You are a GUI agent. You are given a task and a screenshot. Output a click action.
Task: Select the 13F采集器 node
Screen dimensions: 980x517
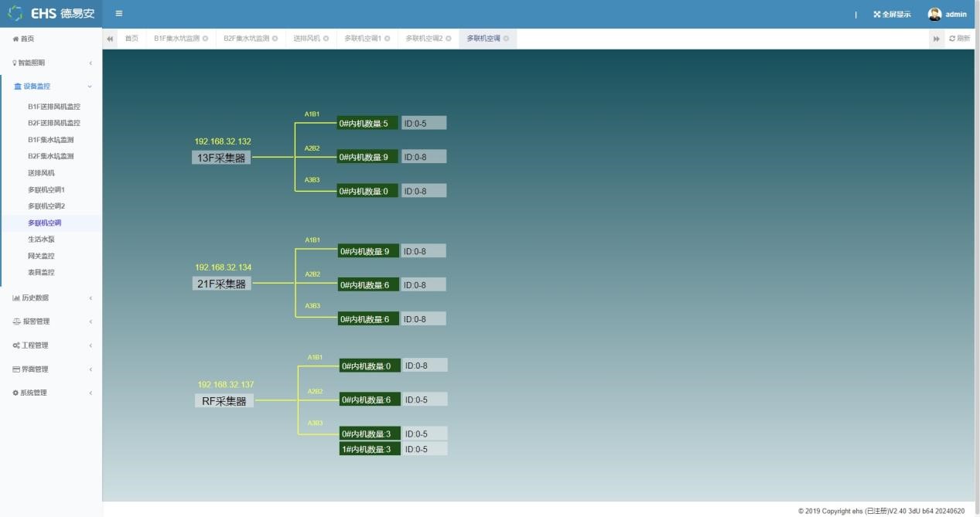(x=221, y=158)
